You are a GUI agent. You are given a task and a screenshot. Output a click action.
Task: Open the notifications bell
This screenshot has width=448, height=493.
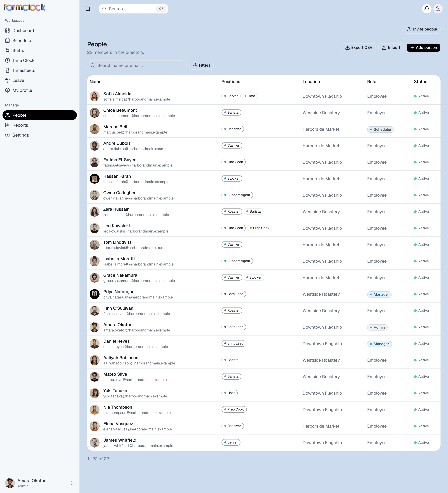point(427,9)
